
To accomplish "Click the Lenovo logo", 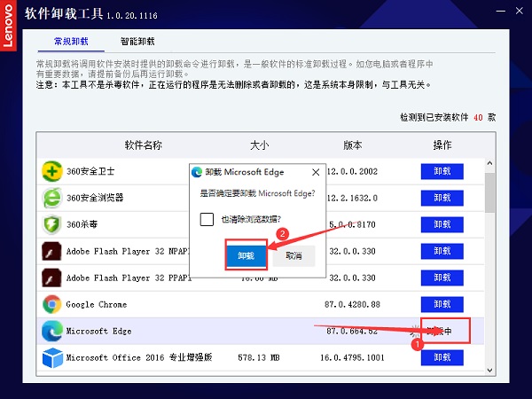I will (8, 26).
